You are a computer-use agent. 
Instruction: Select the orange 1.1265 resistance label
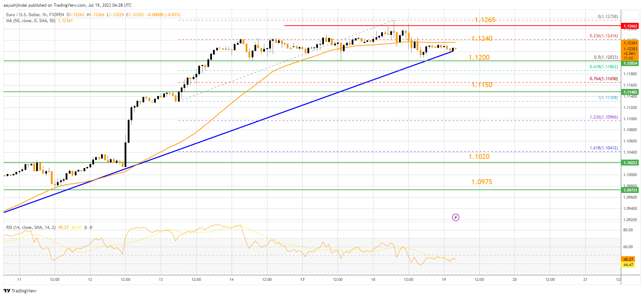485,20
